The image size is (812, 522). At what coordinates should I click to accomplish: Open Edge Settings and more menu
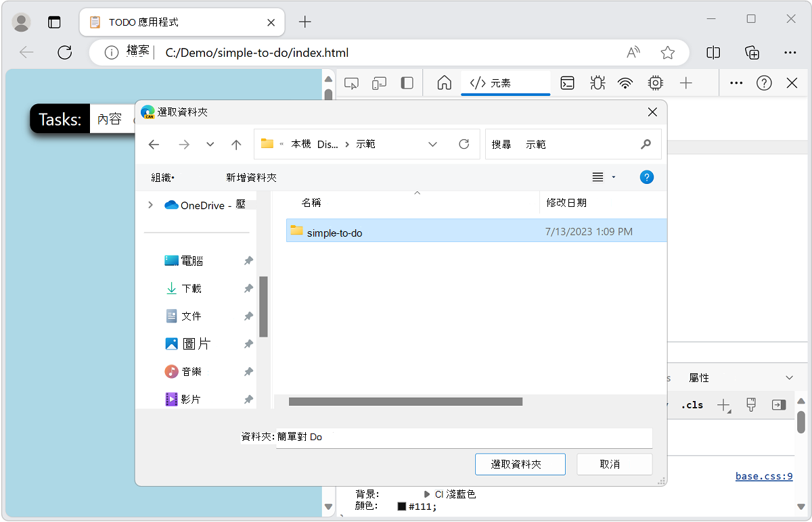tap(790, 53)
